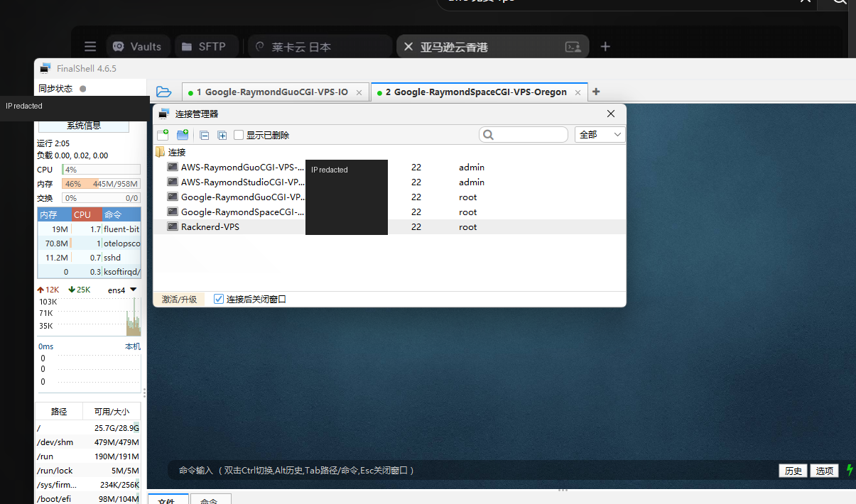Open the ens4 network interface dropdown
The image size is (856, 504).
(x=134, y=289)
